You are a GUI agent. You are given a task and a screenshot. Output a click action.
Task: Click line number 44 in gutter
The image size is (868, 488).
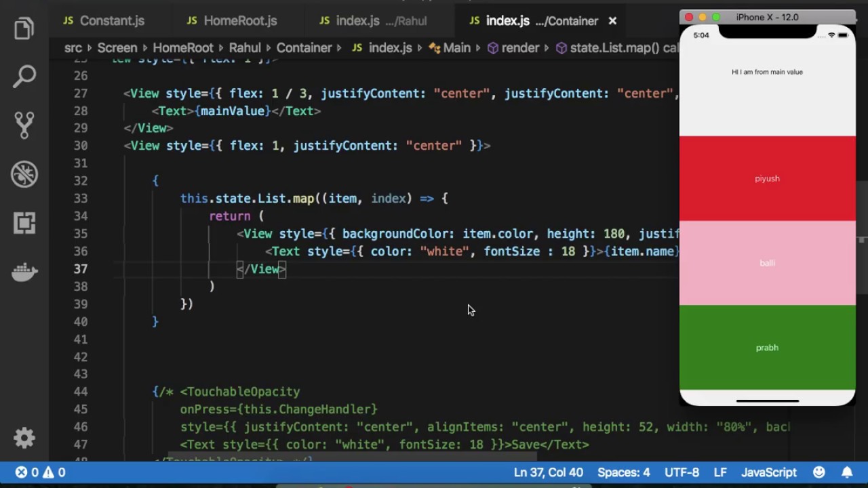tap(81, 392)
